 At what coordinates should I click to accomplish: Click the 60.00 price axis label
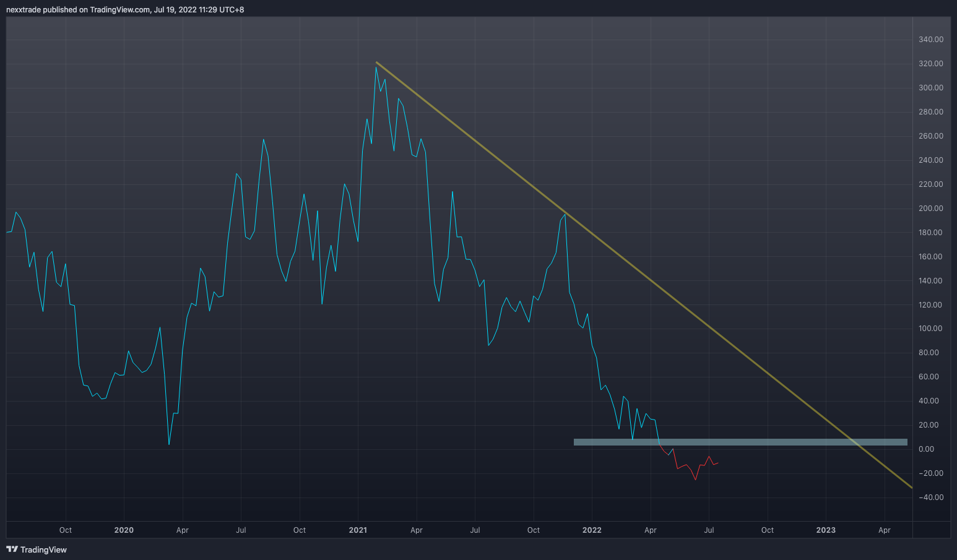pos(929,377)
